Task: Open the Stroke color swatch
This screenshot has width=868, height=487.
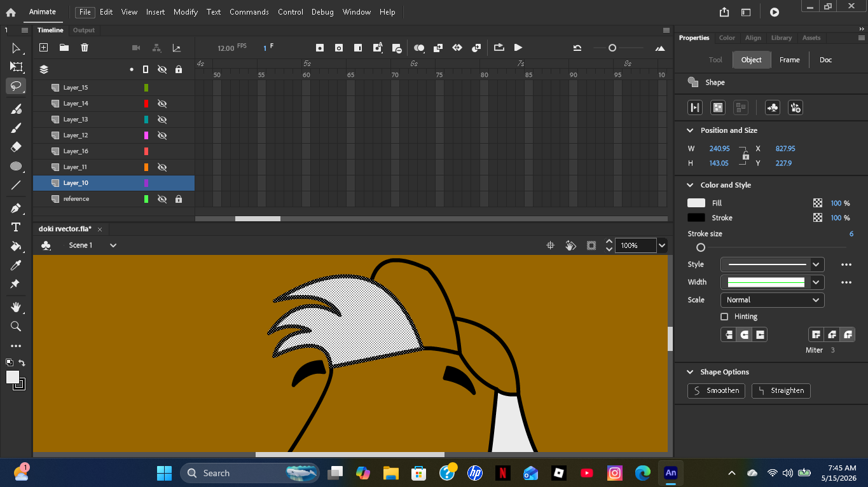Action: [x=696, y=218]
